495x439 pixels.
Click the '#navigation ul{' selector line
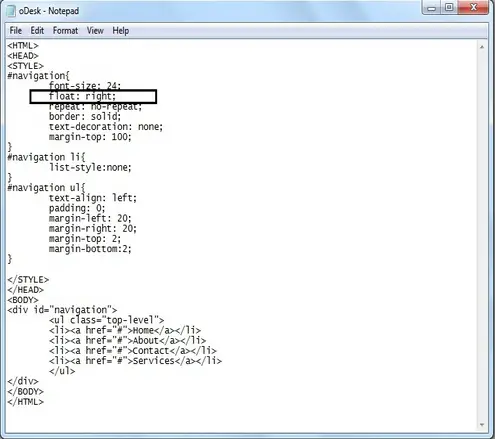[x=46, y=188]
